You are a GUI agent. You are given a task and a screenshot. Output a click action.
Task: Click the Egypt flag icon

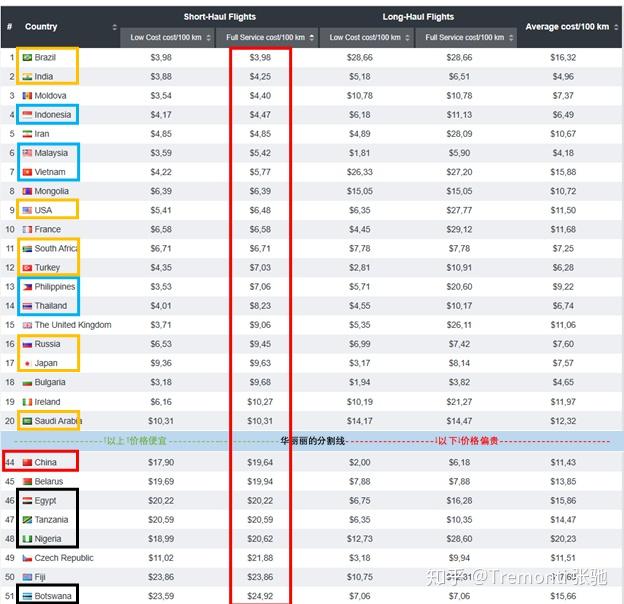click(27, 501)
